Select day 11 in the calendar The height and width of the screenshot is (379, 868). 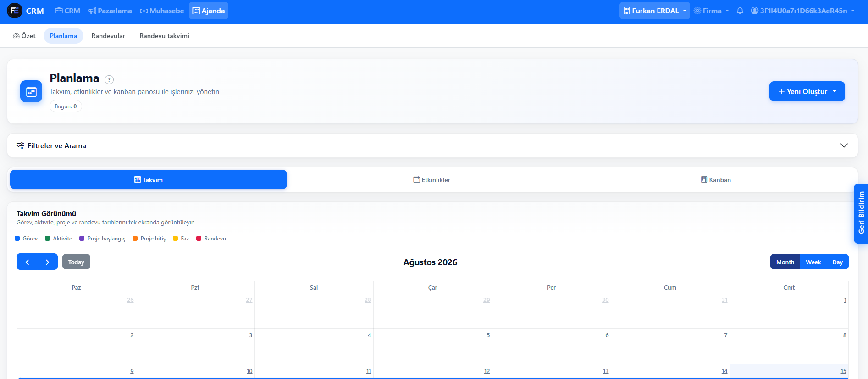click(x=369, y=371)
